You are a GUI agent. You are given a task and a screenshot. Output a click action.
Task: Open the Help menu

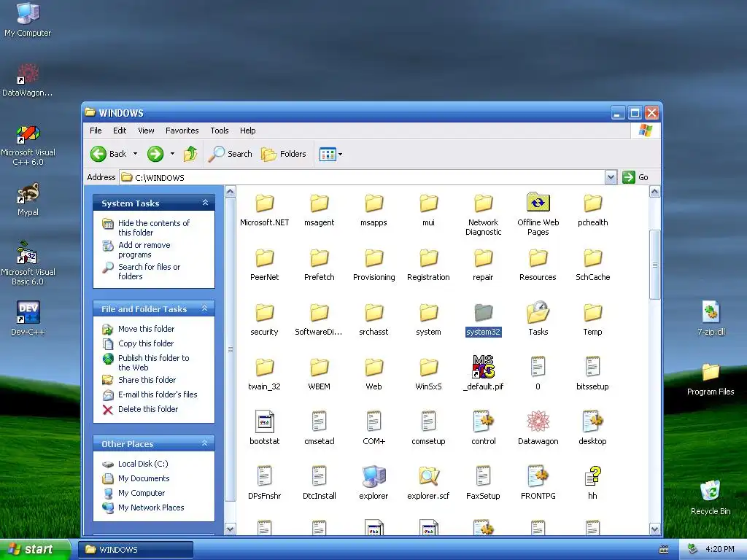[248, 131]
